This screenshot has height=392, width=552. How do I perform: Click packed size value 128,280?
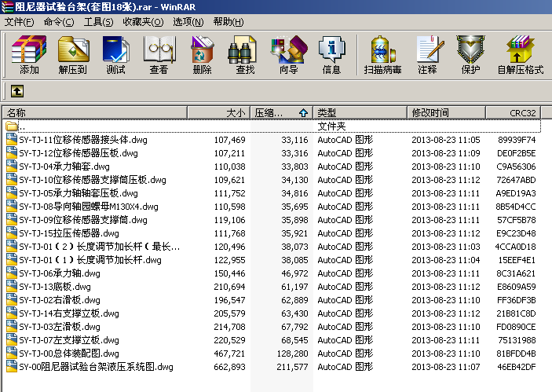pos(292,354)
